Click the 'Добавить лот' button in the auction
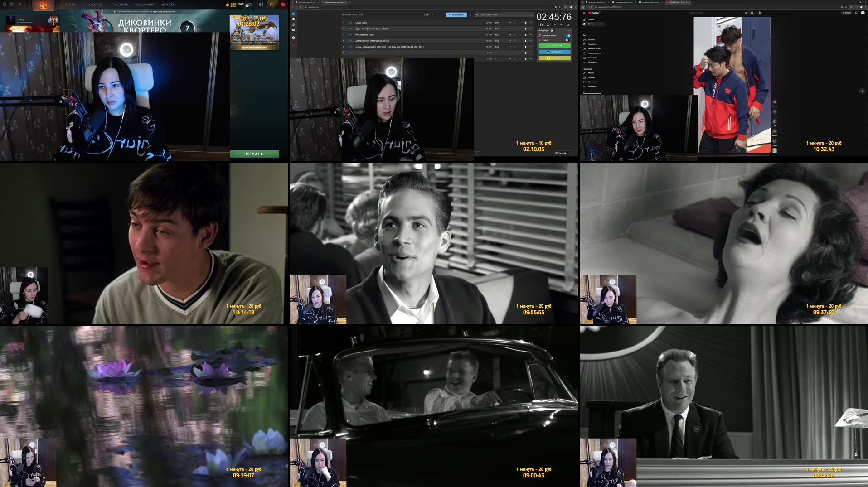Viewport: 868px width, 487px height. (x=456, y=15)
